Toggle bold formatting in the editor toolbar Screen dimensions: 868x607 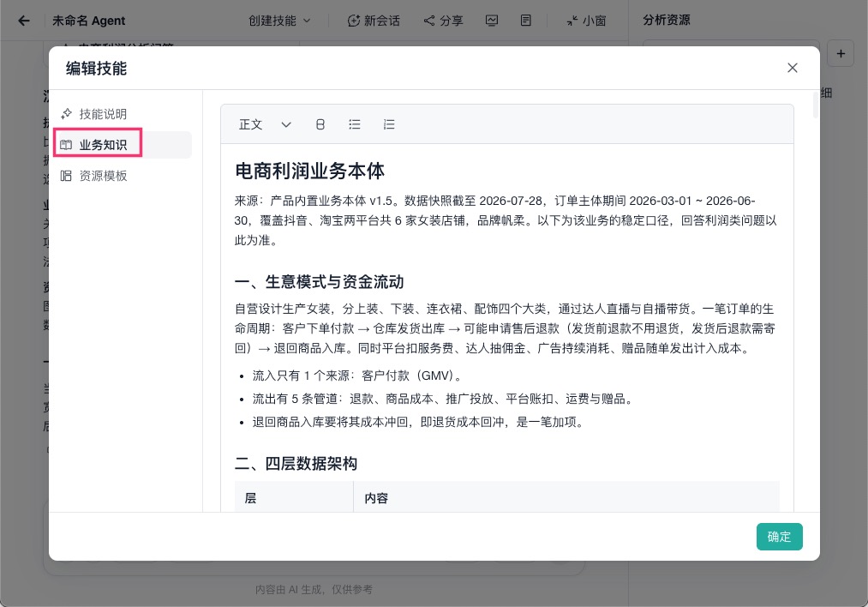(x=320, y=124)
